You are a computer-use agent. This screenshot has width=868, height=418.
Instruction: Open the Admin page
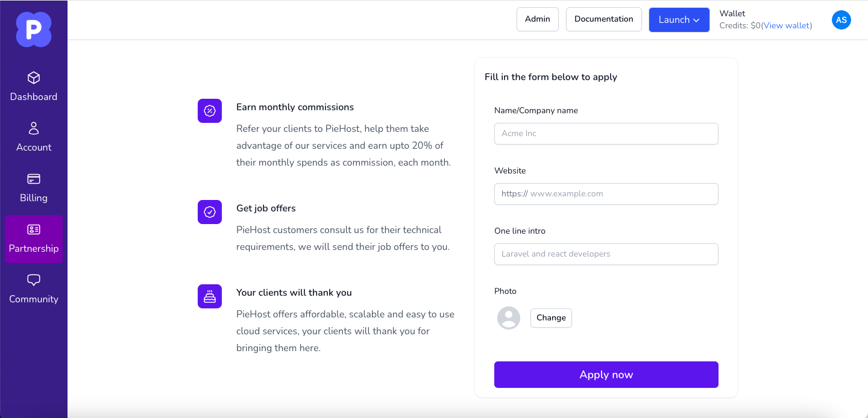537,19
